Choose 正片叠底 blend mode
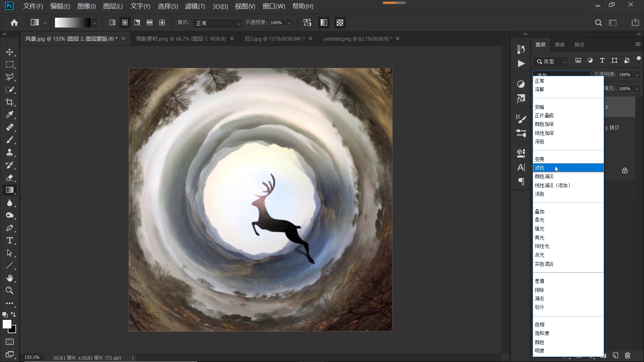 click(x=544, y=116)
